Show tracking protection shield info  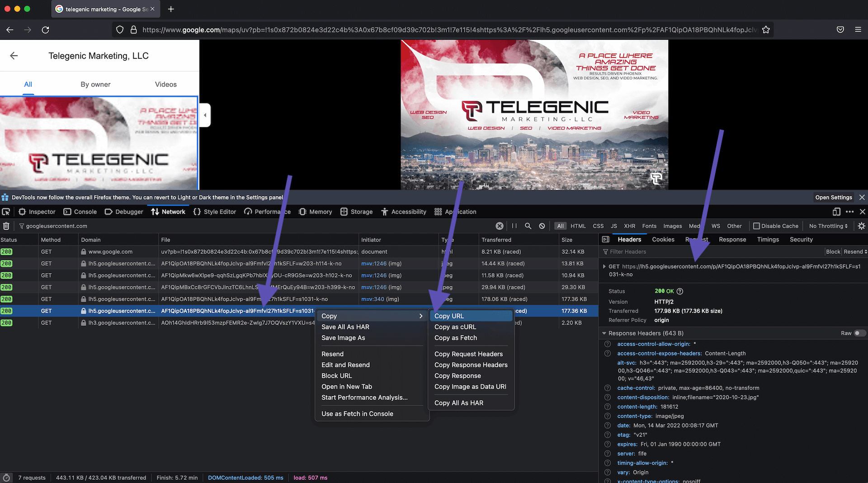click(120, 30)
